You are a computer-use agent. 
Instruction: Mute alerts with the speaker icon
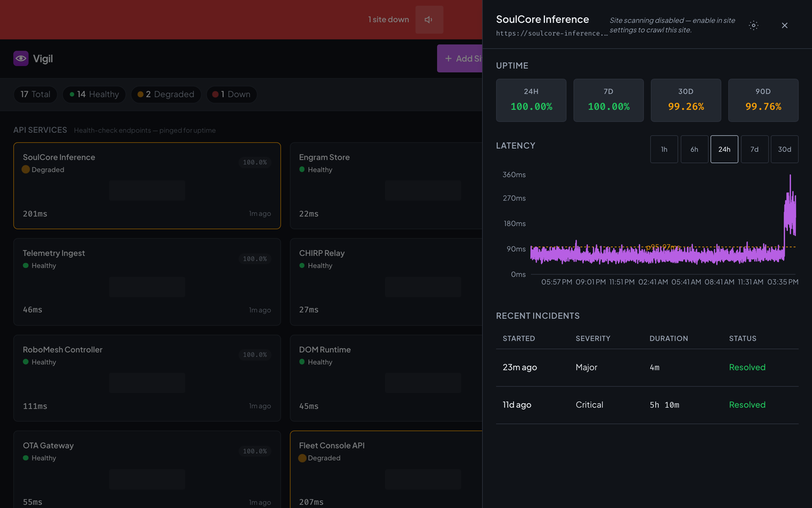[x=429, y=20]
